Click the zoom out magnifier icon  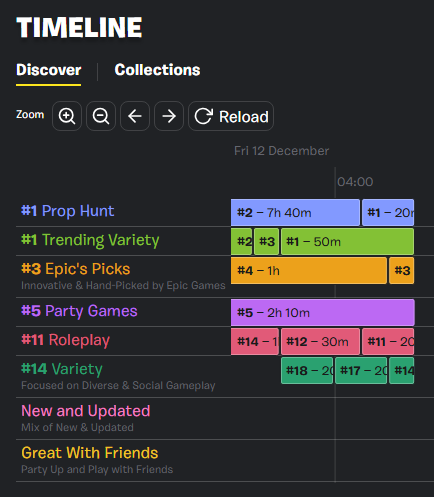tap(101, 116)
